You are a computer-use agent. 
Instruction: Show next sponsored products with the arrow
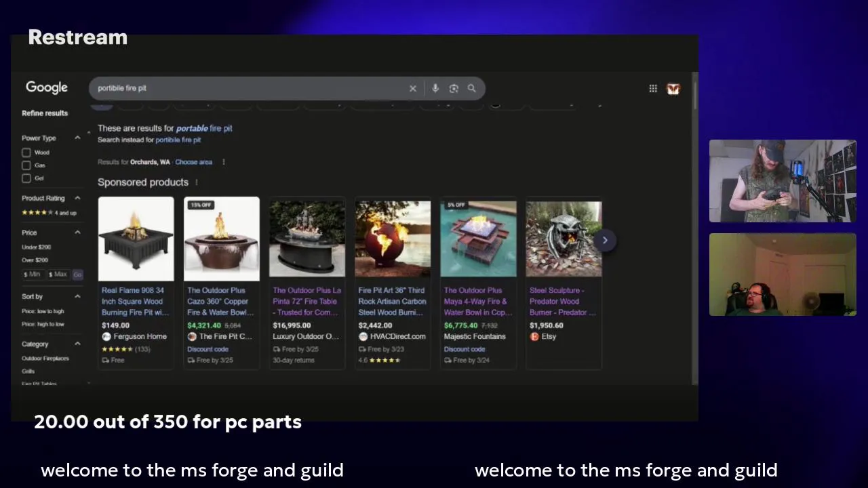[605, 240]
